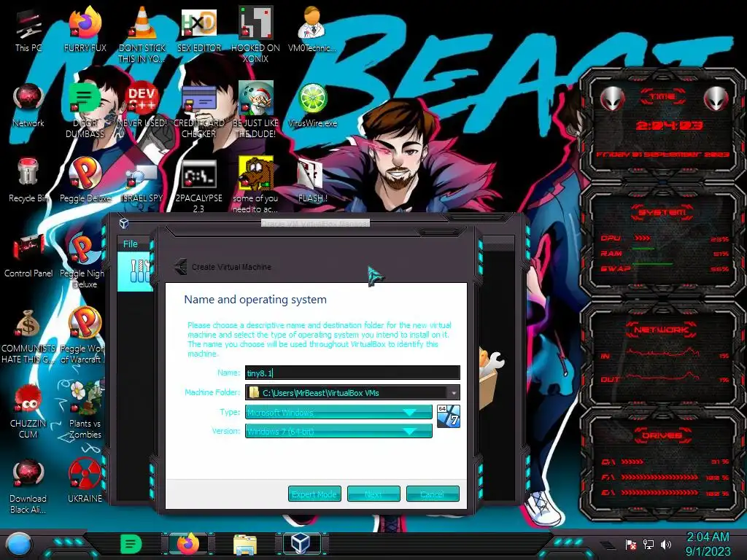Screen dimensions: 747x560
Task: Click the volume speaker tray icon
Action: [666, 544]
